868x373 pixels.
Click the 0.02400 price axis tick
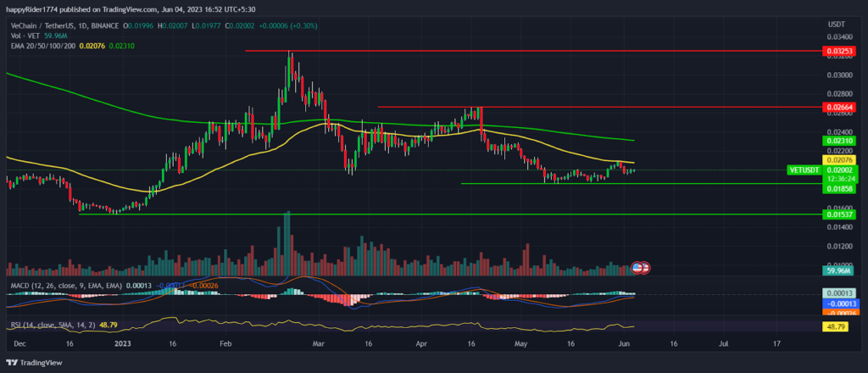click(838, 132)
